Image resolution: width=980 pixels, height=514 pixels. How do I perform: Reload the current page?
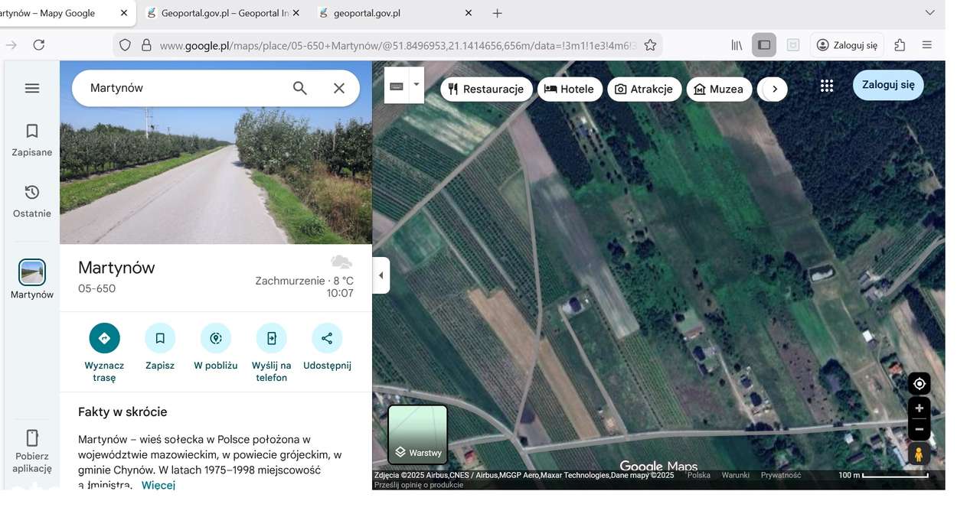pos(38,45)
